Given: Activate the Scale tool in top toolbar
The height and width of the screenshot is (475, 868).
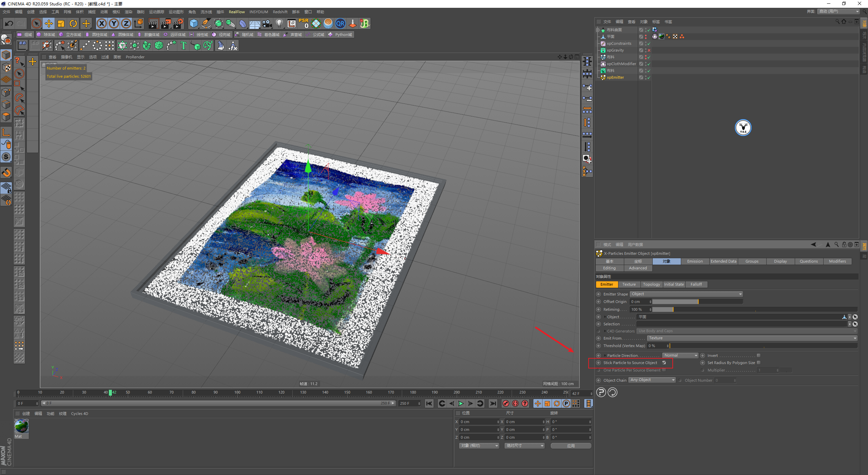Looking at the screenshot, I should (61, 23).
